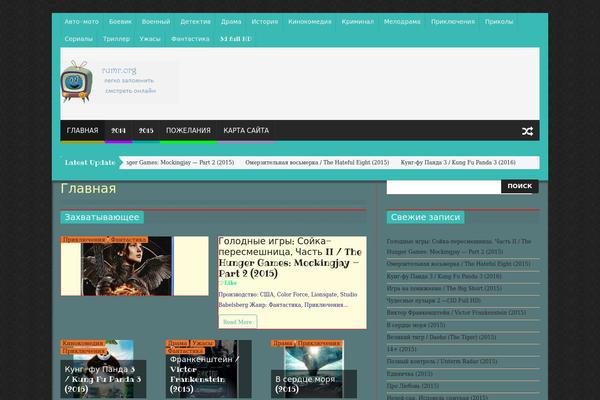Open sidebar post Игра на понижение / The Big Short

pyautogui.click(x=444, y=288)
